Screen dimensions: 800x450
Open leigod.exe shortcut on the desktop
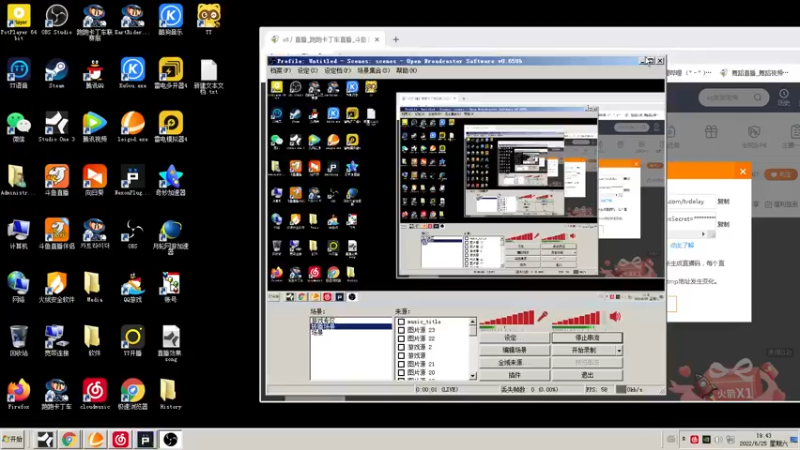point(133,128)
